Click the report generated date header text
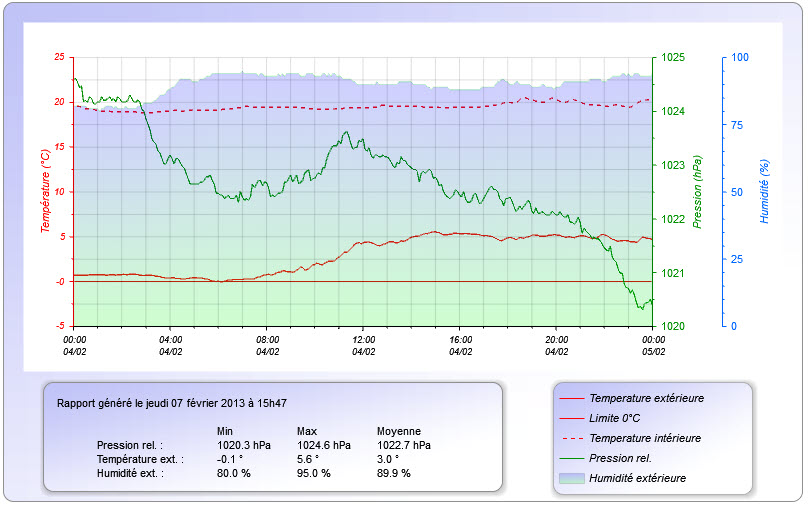Viewport: 808px width, 505px height. 172,403
